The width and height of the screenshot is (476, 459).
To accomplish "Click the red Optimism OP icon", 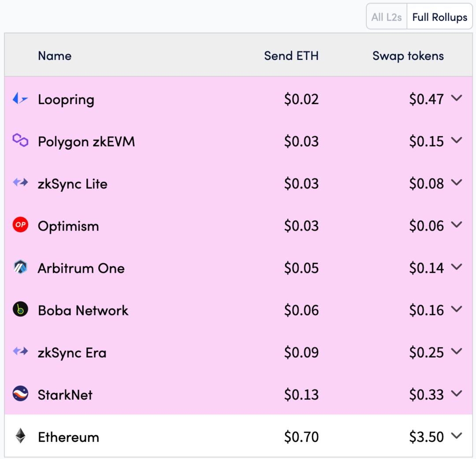I will pos(20,225).
